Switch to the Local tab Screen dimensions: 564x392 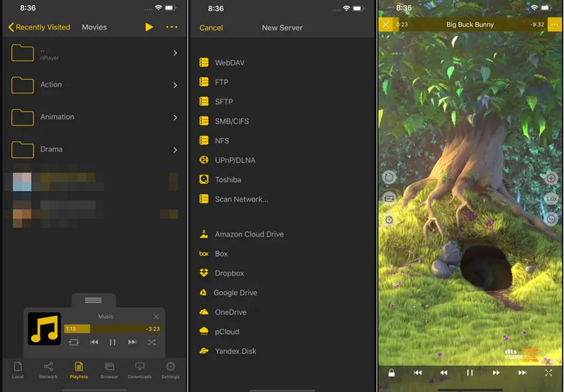pyautogui.click(x=18, y=370)
